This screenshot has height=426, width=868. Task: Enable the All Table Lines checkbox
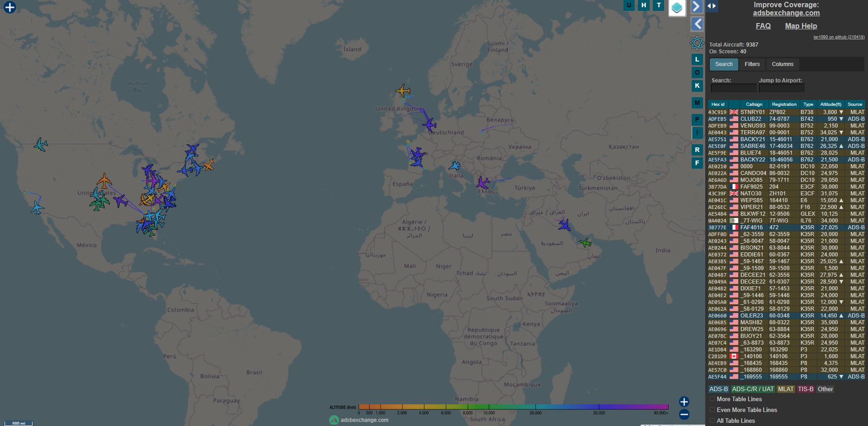(712, 421)
